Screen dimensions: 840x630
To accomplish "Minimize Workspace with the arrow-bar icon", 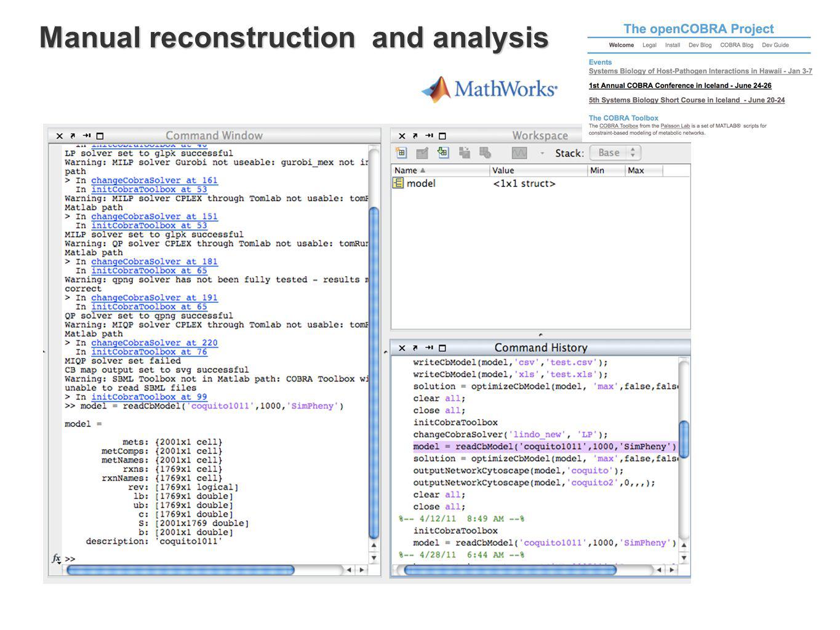I will (x=429, y=136).
